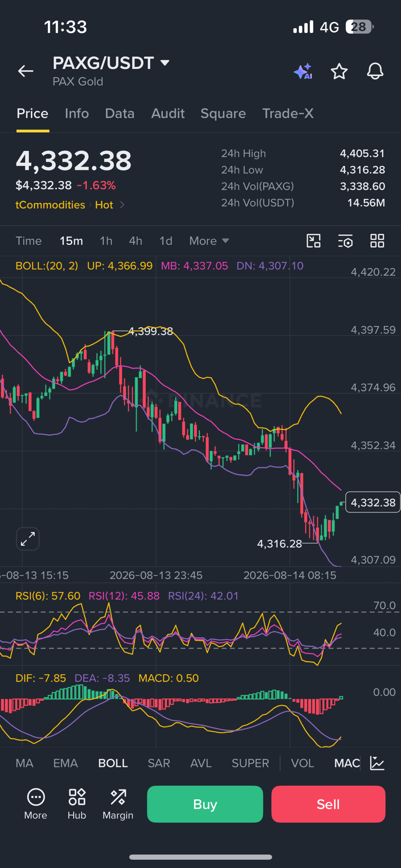401x868 pixels.
Task: Tap the 11:33 clock in status bar
Action: pyautogui.click(x=66, y=27)
